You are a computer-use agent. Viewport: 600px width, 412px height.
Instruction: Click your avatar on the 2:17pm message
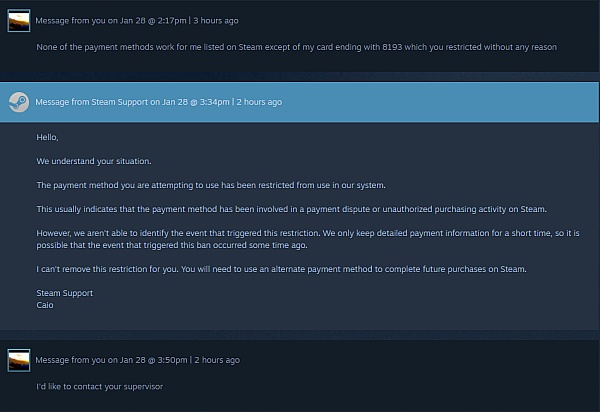19,21
